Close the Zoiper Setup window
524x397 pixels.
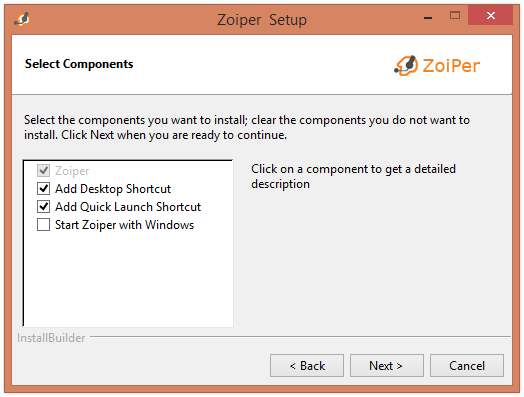[491, 15]
